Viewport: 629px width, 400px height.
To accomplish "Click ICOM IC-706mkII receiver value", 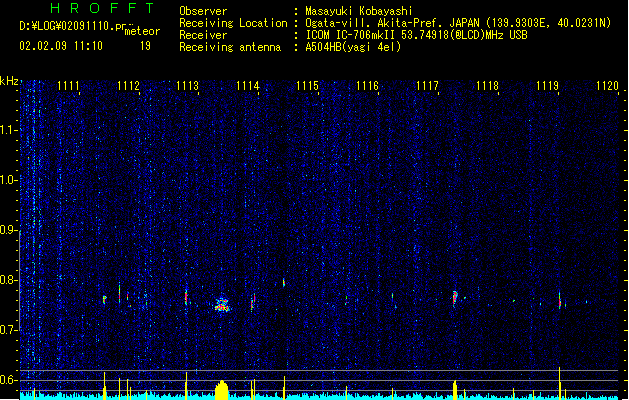I will click(x=416, y=35).
